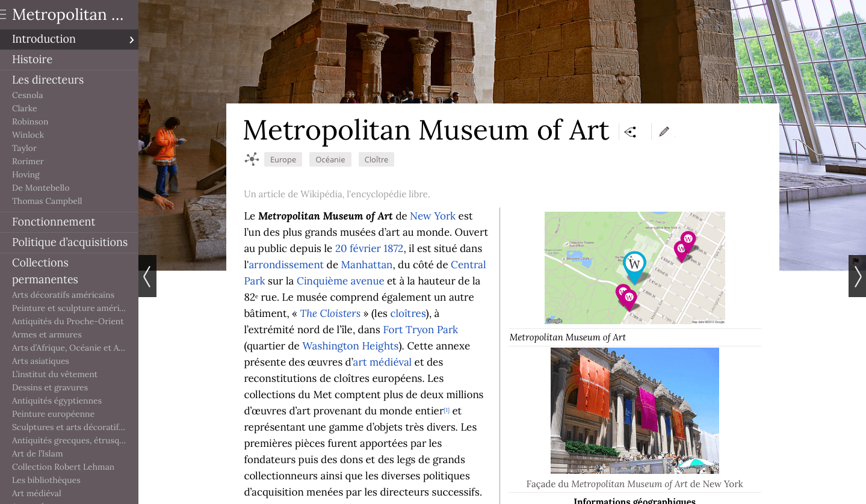
Task: Select Hoving in the sidebar
Action: coord(26,174)
